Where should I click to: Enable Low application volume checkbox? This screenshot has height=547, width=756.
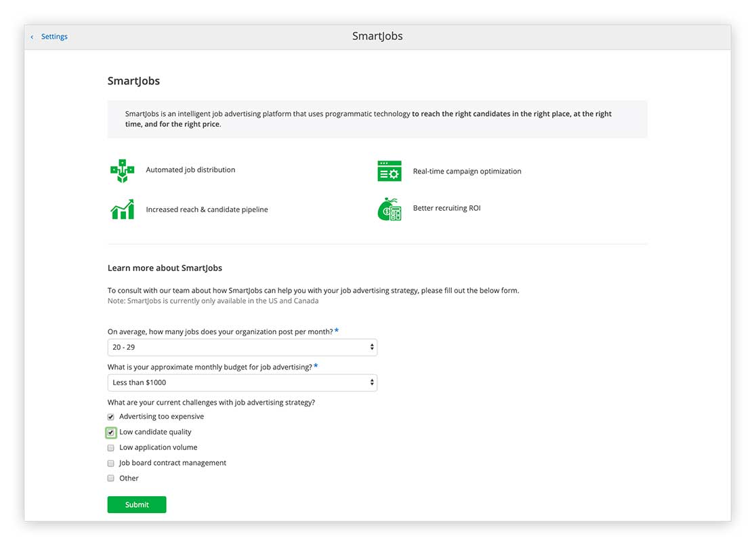click(111, 448)
